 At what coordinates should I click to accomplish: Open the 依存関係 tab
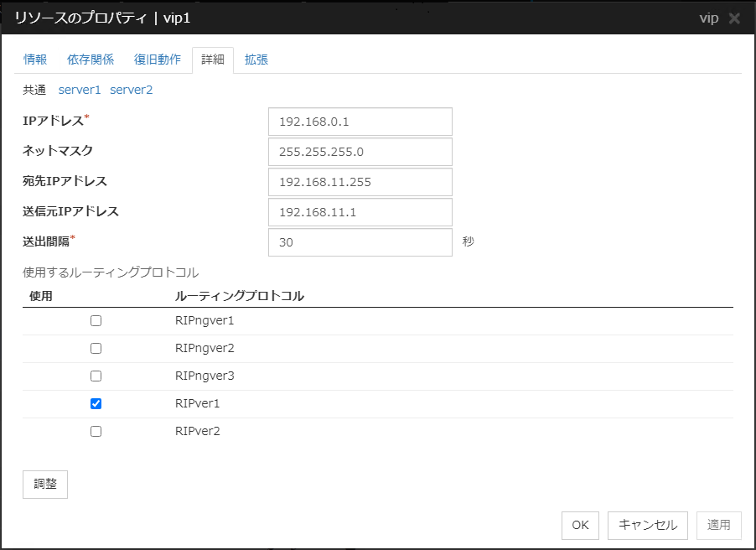(90, 60)
